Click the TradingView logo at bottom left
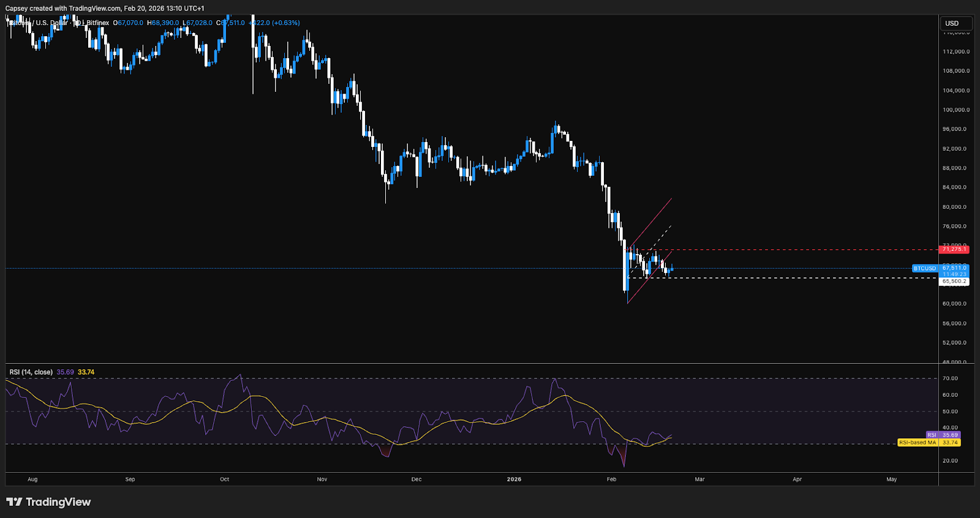Viewport: 980px width, 518px height. click(x=48, y=502)
